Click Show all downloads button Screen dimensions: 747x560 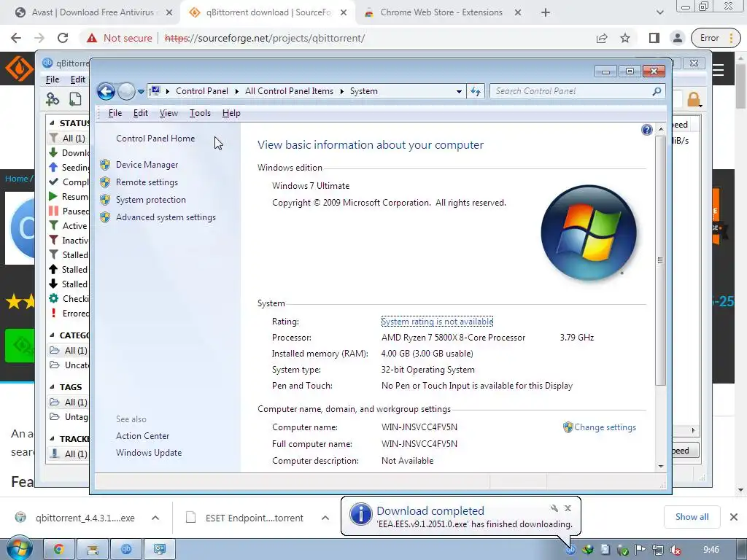point(692,517)
